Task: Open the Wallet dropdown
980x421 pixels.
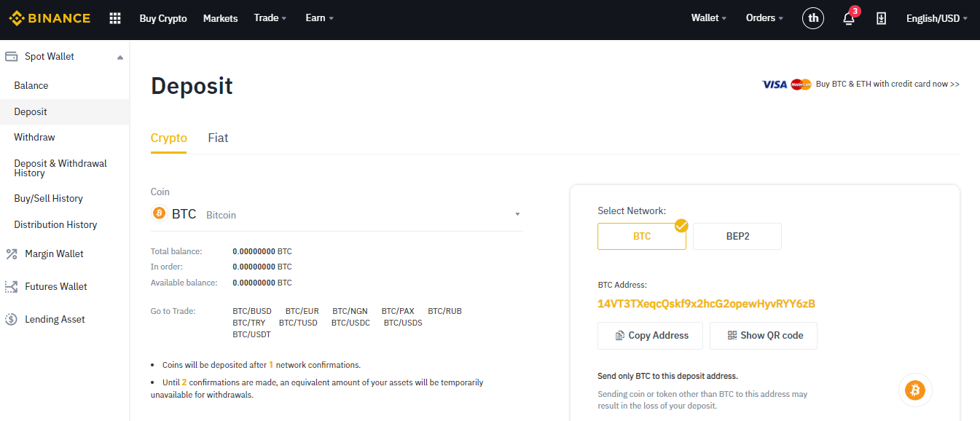Action: 709,18
